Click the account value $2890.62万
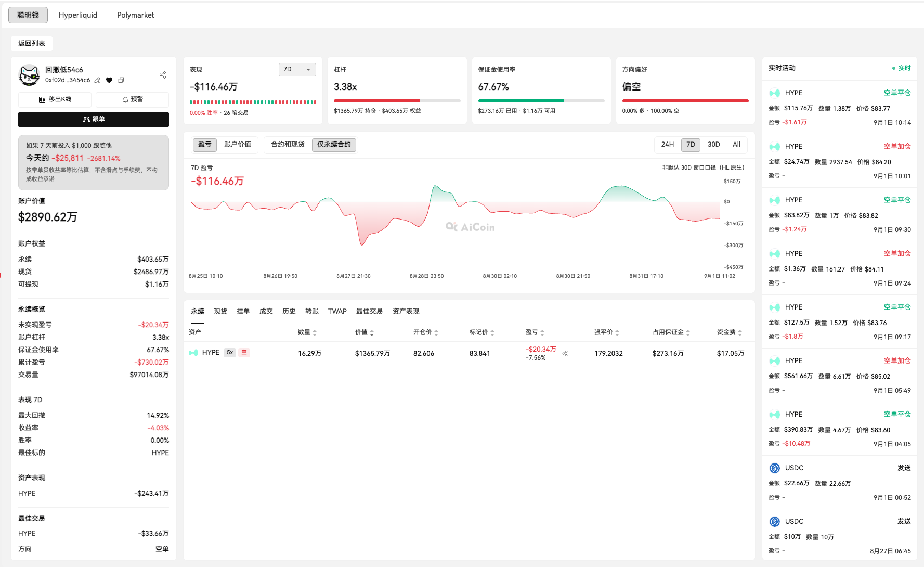The width and height of the screenshot is (924, 567). [x=48, y=217]
